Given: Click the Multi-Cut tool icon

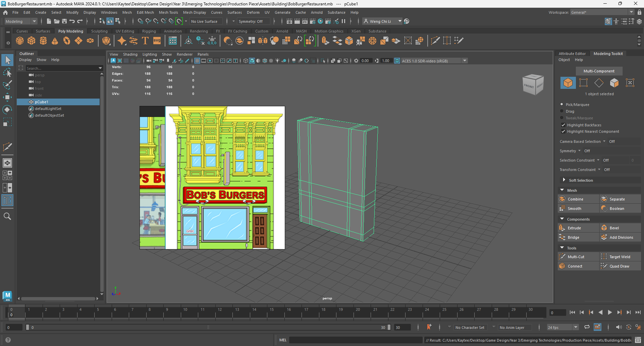Looking at the screenshot, I should click(562, 257).
